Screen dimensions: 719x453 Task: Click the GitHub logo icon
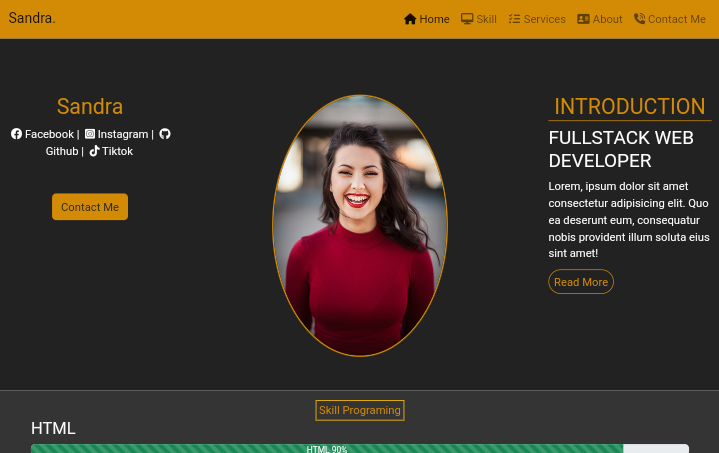point(165,134)
